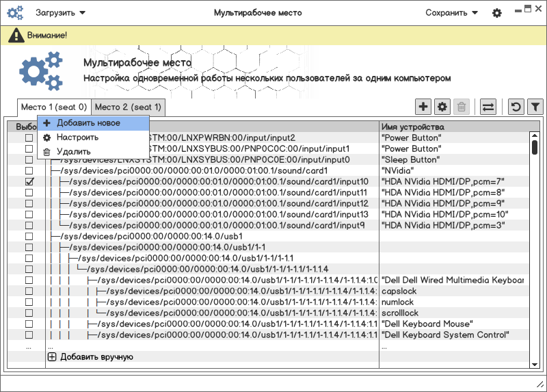Click the swap arrows toolbar icon
This screenshot has width=547, height=392.
(488, 107)
